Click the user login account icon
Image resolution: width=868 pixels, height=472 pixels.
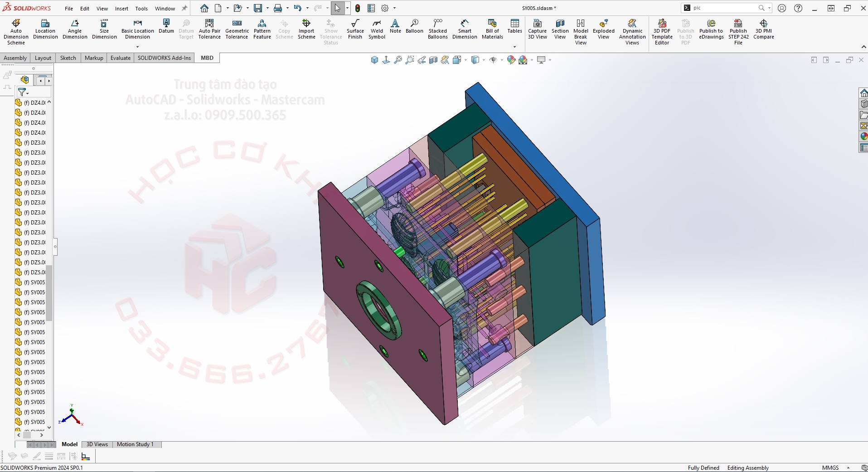[x=782, y=8]
